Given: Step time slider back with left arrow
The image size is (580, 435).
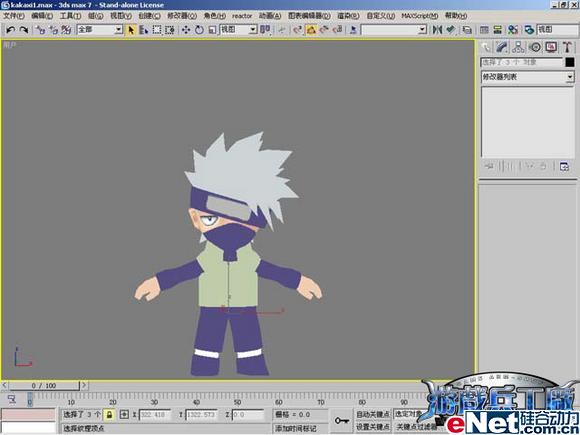Looking at the screenshot, I should (x=4, y=386).
